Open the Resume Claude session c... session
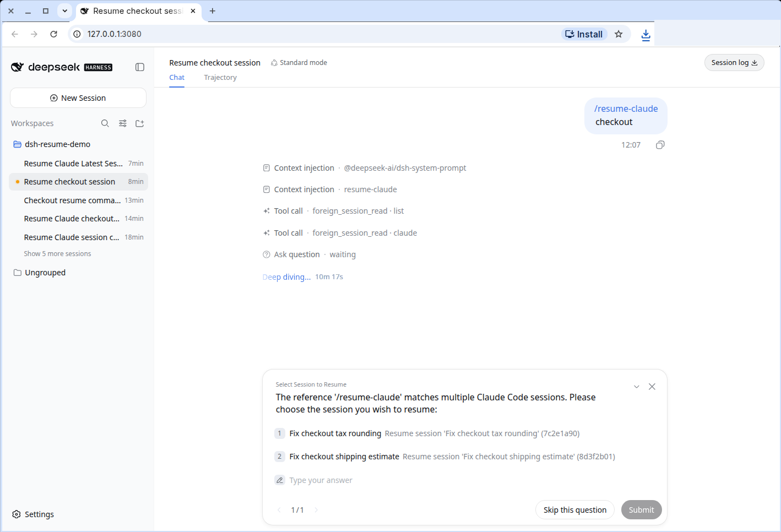The height and width of the screenshot is (532, 781). pos(79,237)
